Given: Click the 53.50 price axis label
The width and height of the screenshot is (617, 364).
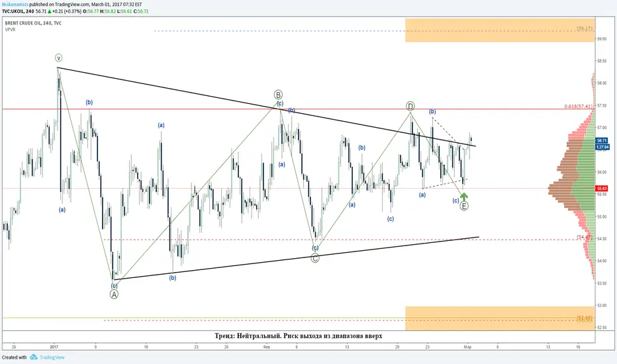Looking at the screenshot, I should pyautogui.click(x=602, y=283).
